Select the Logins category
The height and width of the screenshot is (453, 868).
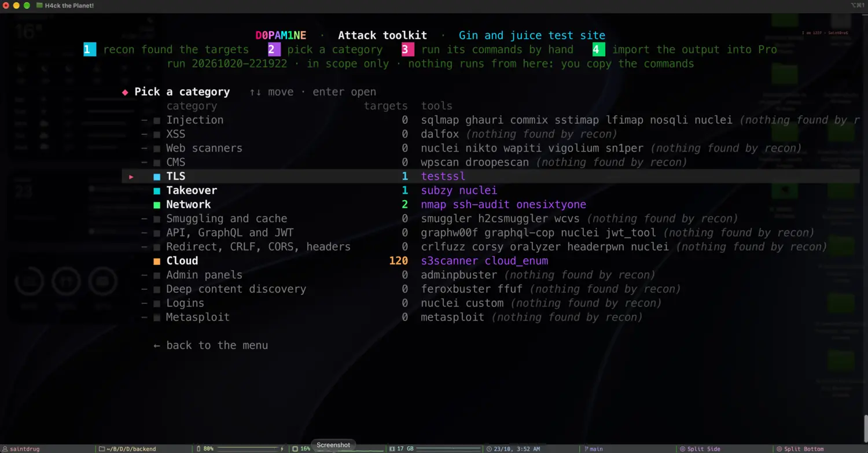click(x=185, y=303)
